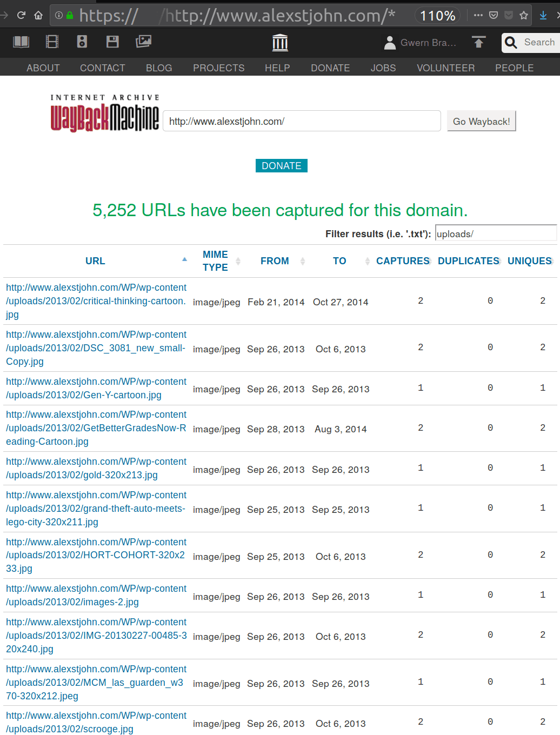Go to the browser home page icon

tap(38, 15)
